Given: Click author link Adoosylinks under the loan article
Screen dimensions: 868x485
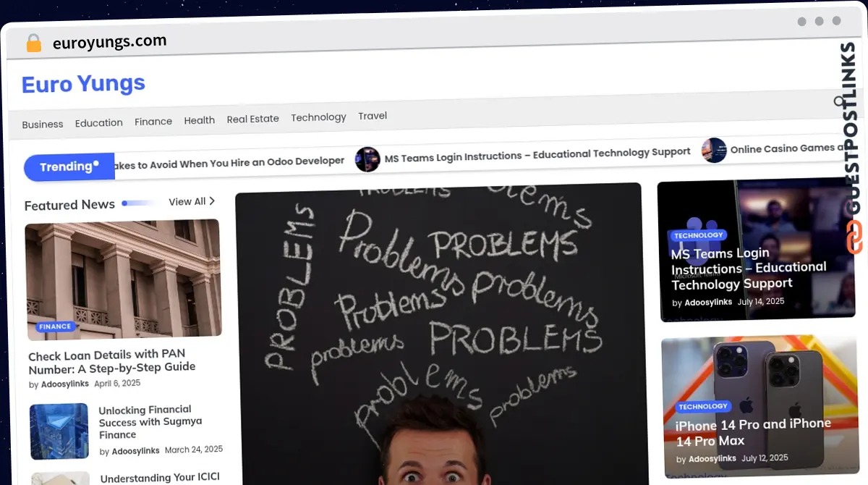Looking at the screenshot, I should point(64,384).
